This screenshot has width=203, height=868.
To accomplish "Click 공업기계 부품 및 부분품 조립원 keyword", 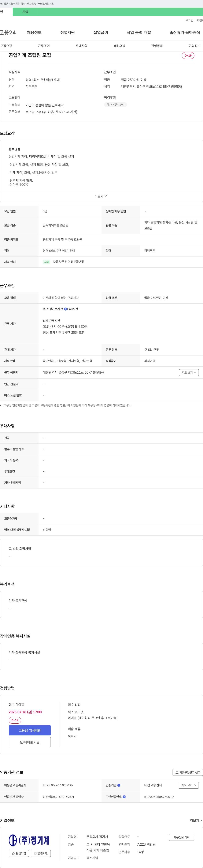I will [63, 240].
